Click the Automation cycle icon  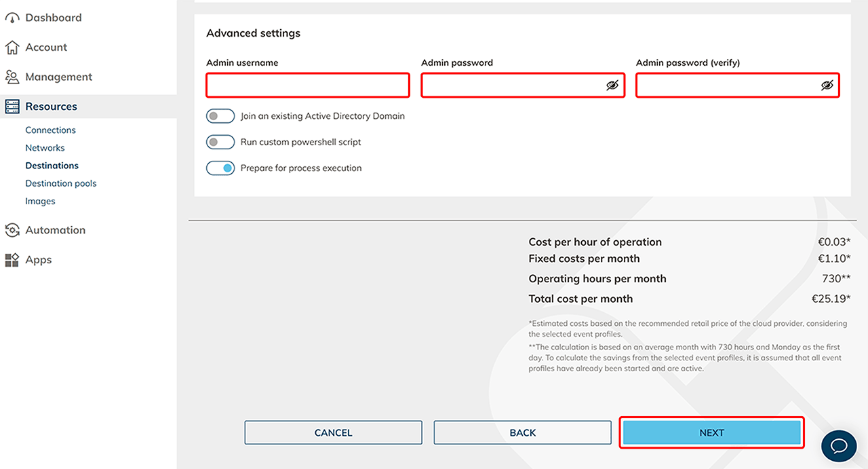12,231
